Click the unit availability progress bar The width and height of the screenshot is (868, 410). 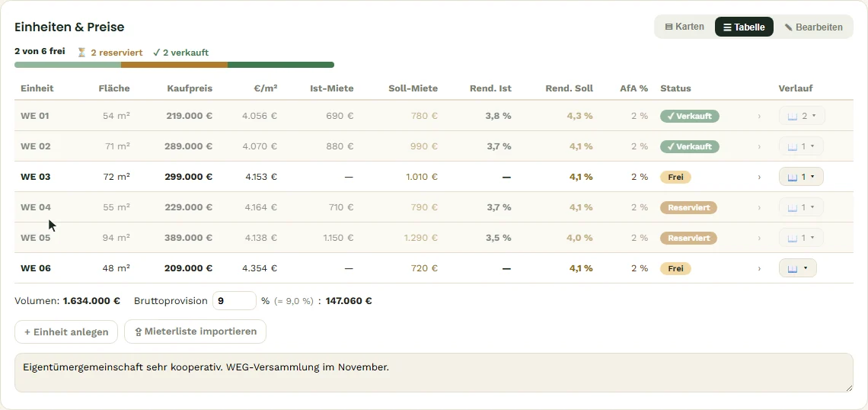point(174,65)
